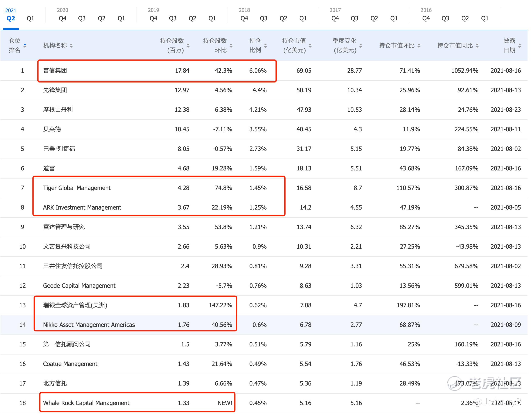This screenshot has height=414, width=532.
Task: Sort by 披露日期 using its sort arrows
Action: pyautogui.click(x=520, y=45)
